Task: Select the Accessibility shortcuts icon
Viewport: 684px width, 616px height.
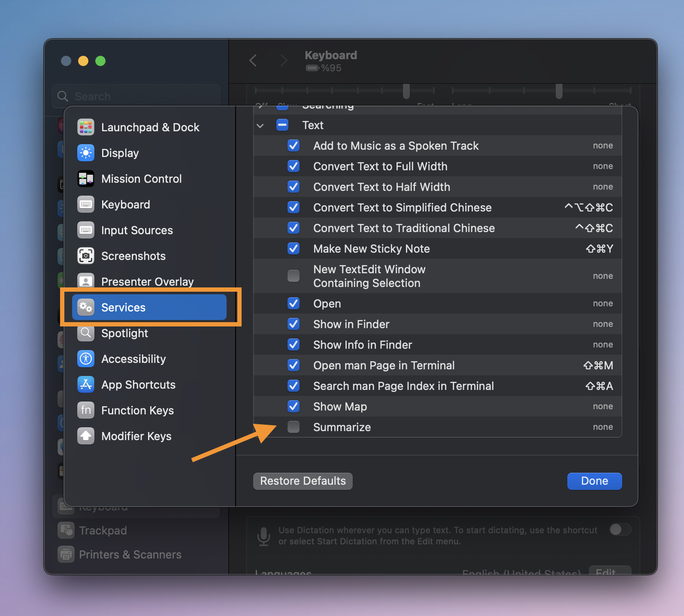Action: (86, 359)
